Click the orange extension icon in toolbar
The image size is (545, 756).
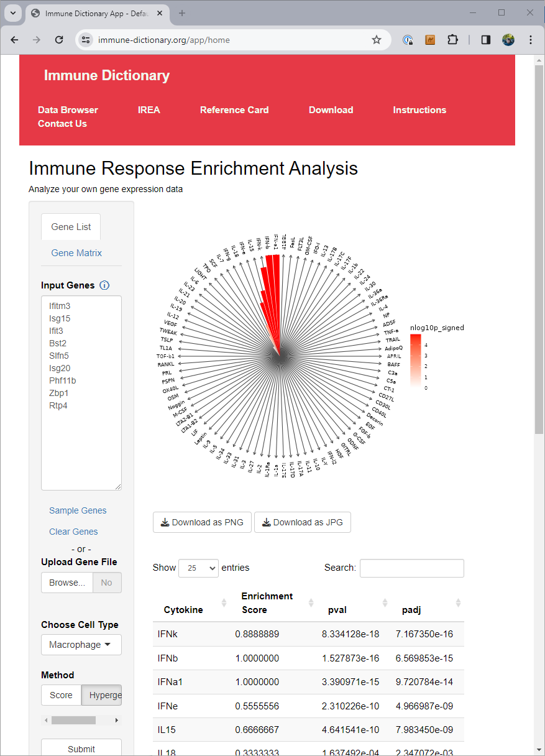430,40
